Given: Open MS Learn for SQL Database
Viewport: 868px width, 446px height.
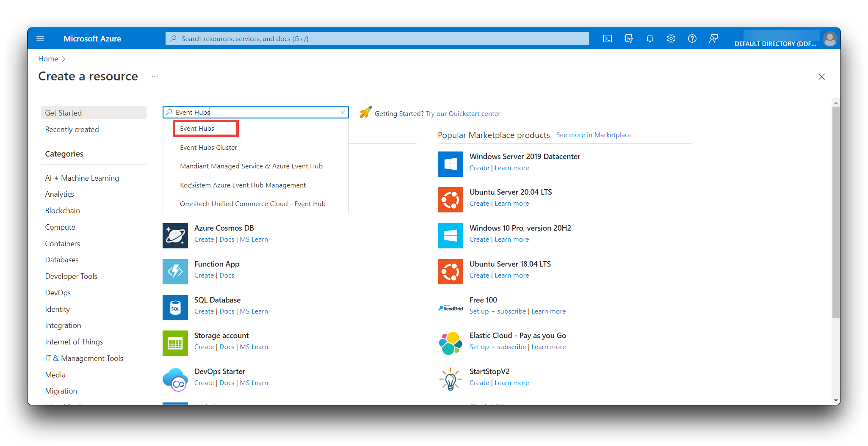Looking at the screenshot, I should (254, 311).
